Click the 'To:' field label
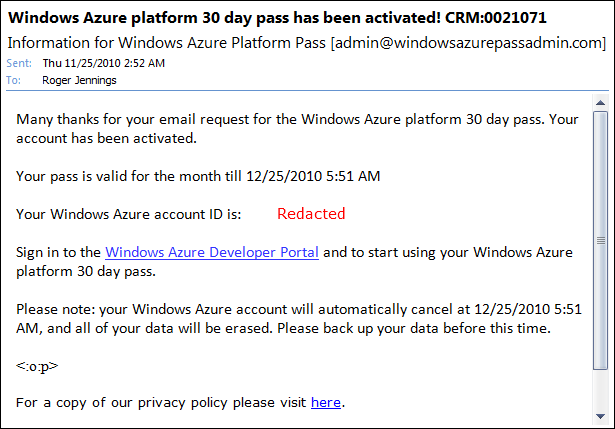This screenshot has height=429, width=615. 13,78
